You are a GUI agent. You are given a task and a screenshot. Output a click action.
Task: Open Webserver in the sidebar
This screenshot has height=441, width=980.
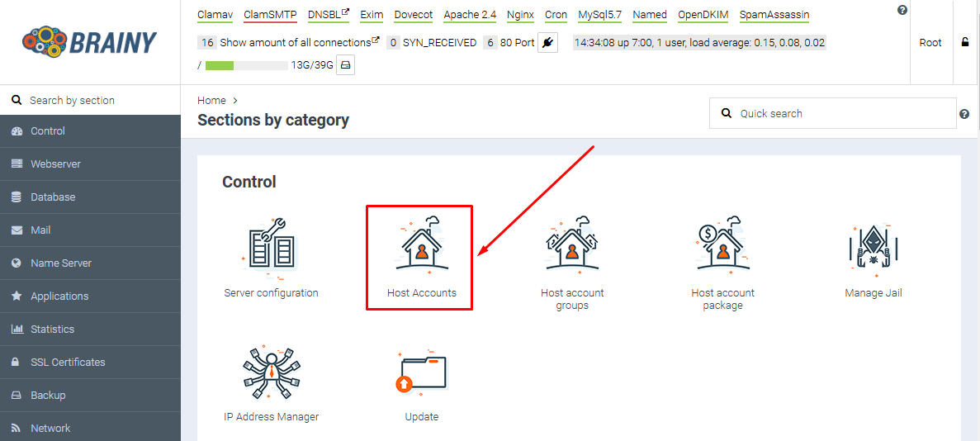[x=90, y=164]
